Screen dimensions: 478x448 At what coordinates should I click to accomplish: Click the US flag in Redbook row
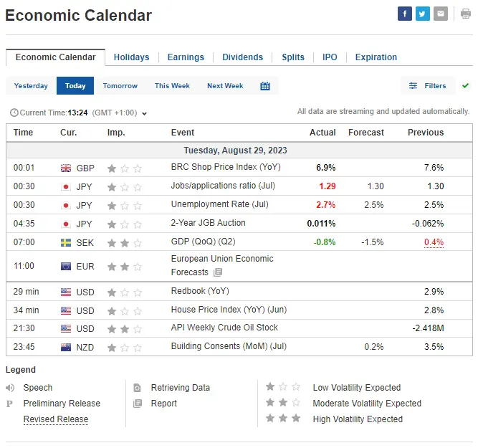[66, 292]
